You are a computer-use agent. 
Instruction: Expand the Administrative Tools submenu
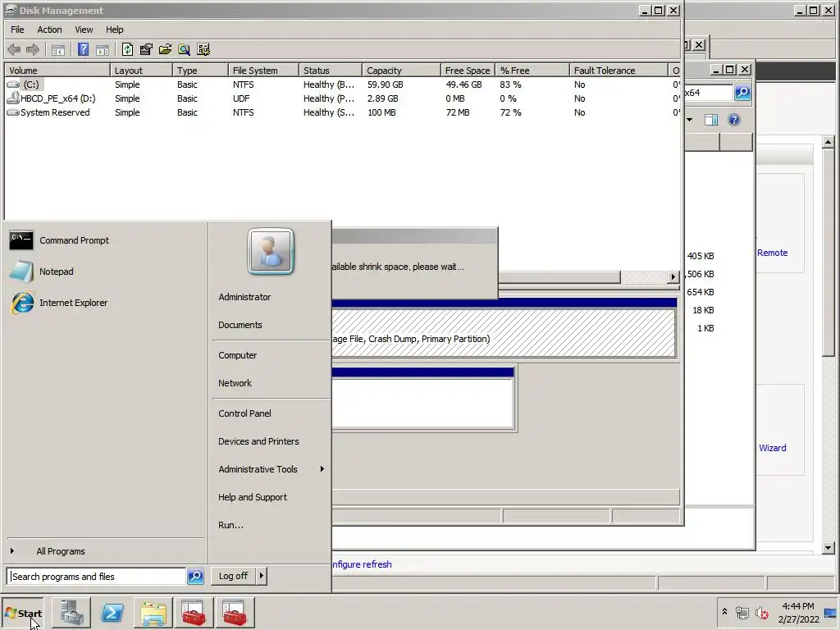[271, 469]
